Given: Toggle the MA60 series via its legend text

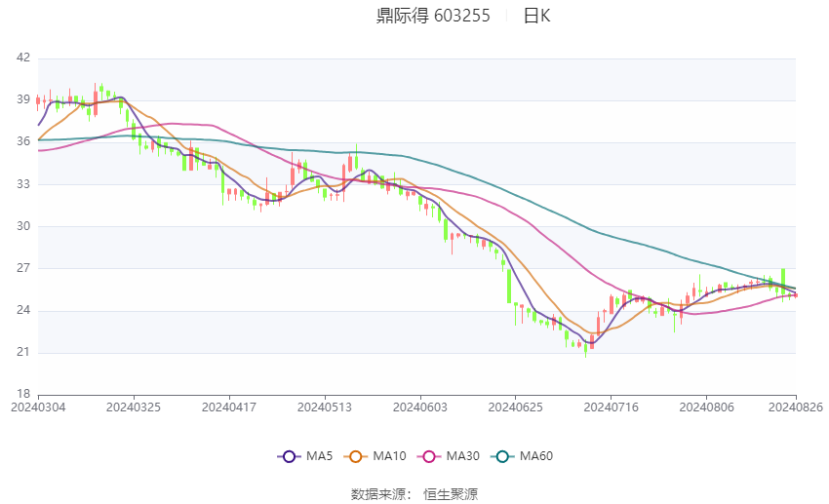Looking at the screenshot, I should pyautogui.click(x=535, y=455).
